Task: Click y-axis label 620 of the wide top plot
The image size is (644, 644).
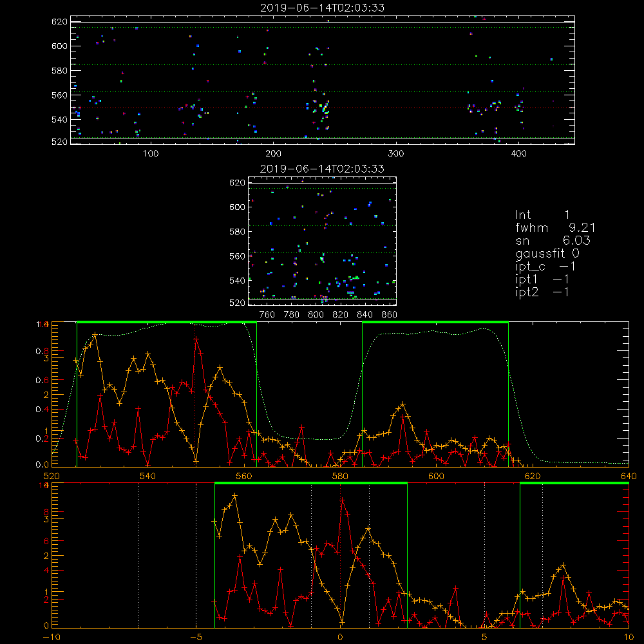Action: coord(59,22)
